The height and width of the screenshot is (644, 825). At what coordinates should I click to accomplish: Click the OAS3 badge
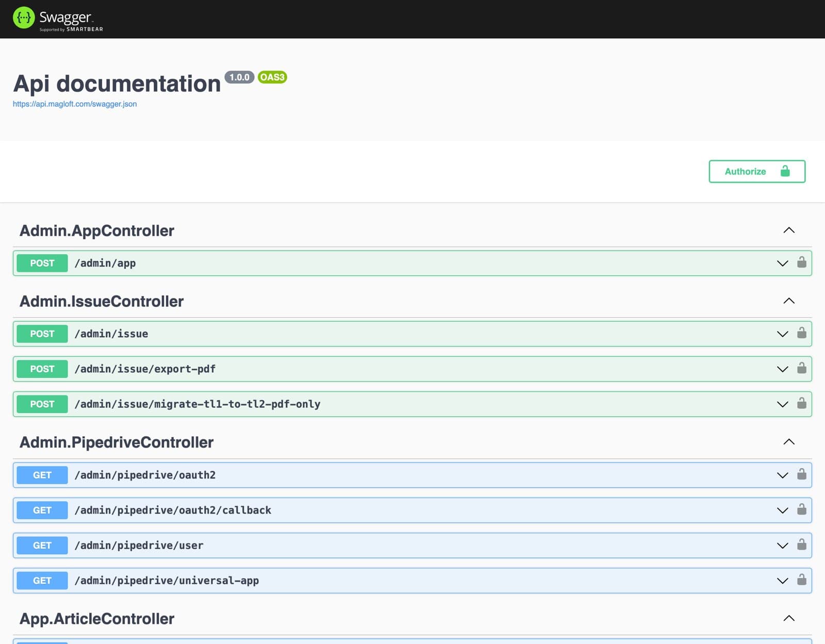[x=272, y=77]
